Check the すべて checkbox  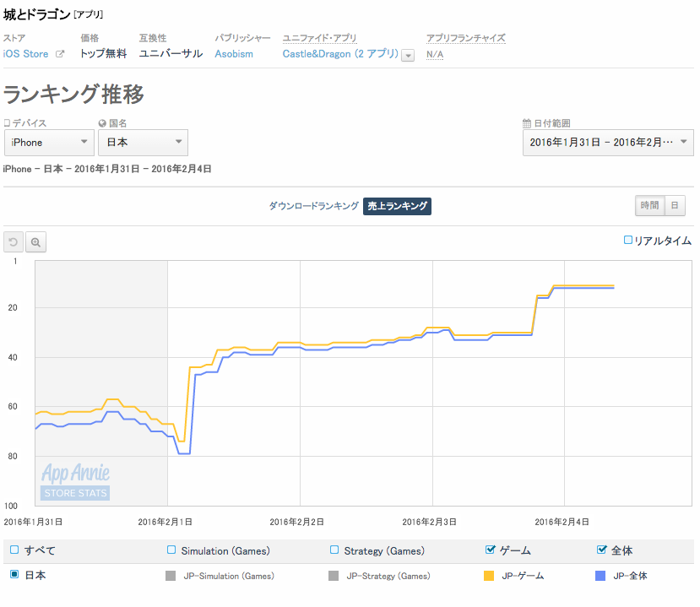14,550
